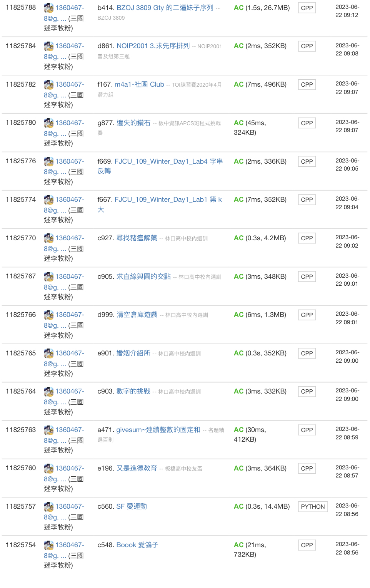Viewport: 370px width, 588px height.
Task: Click the avatar icon in row 11825764
Action: coord(48,392)
